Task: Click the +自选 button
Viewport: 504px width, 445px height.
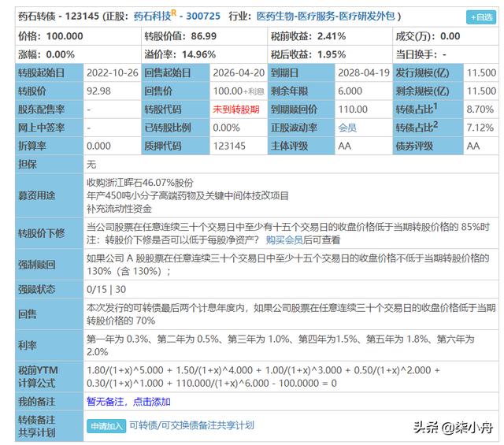Action: point(481,17)
